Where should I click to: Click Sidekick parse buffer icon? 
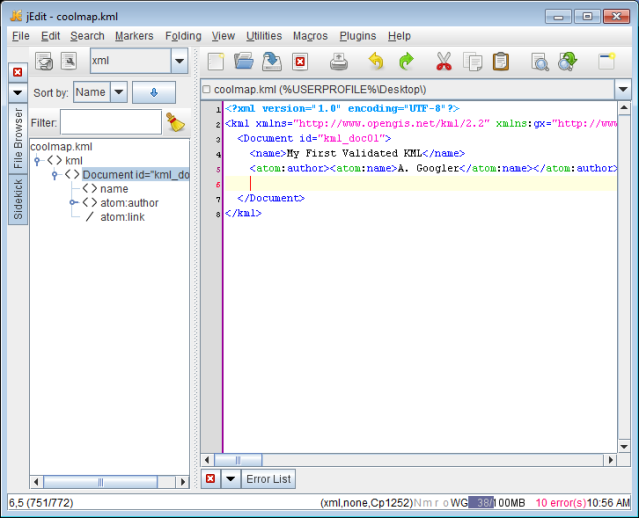tap(44, 62)
